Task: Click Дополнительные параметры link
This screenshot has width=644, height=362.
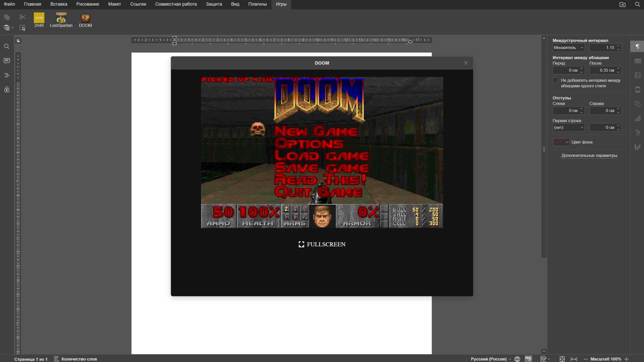Action: tap(589, 156)
